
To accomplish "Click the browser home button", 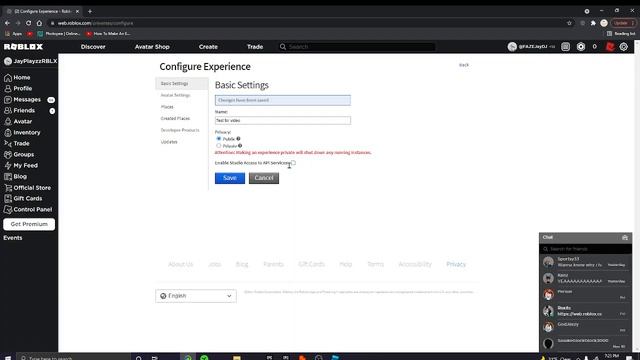I will click(x=39, y=23).
